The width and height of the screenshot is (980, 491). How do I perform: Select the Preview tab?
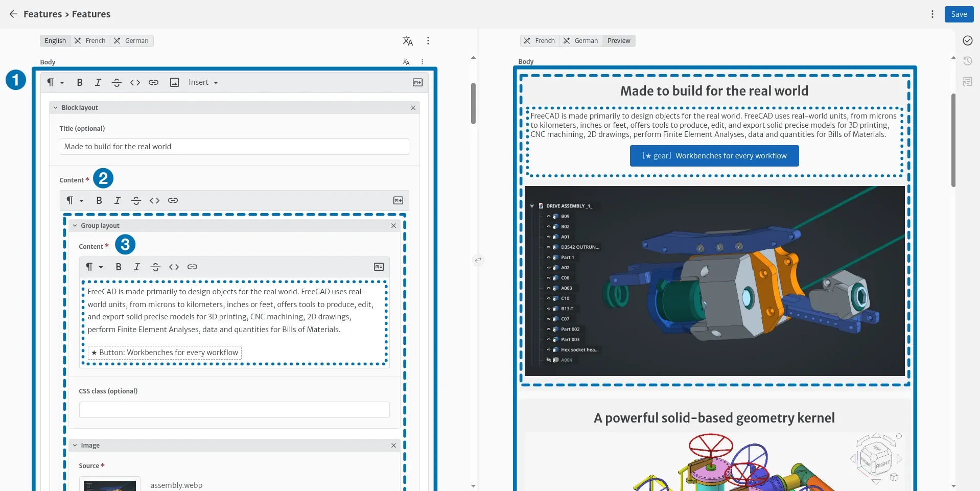click(619, 41)
